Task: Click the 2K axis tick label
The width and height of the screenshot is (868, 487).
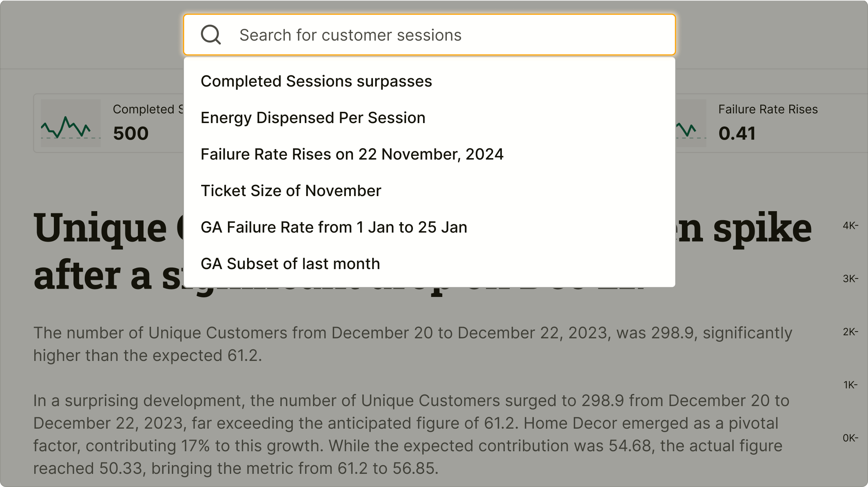Action: click(x=850, y=332)
